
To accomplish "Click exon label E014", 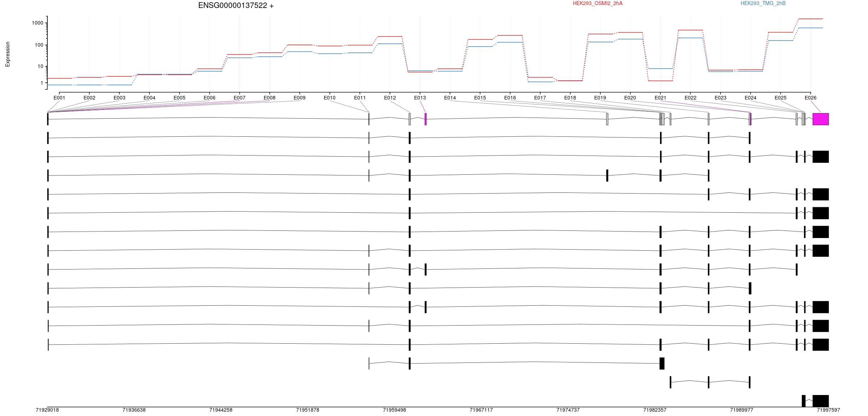I will 450,98.
